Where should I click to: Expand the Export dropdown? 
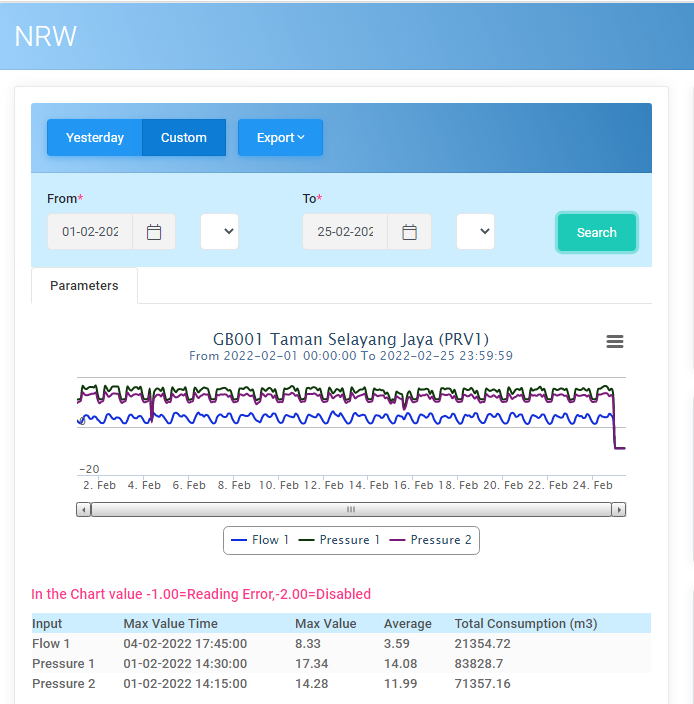tap(280, 138)
